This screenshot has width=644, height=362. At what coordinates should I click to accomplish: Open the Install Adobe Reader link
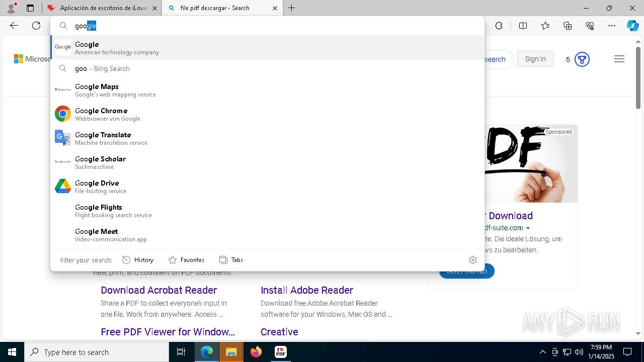pos(307,290)
